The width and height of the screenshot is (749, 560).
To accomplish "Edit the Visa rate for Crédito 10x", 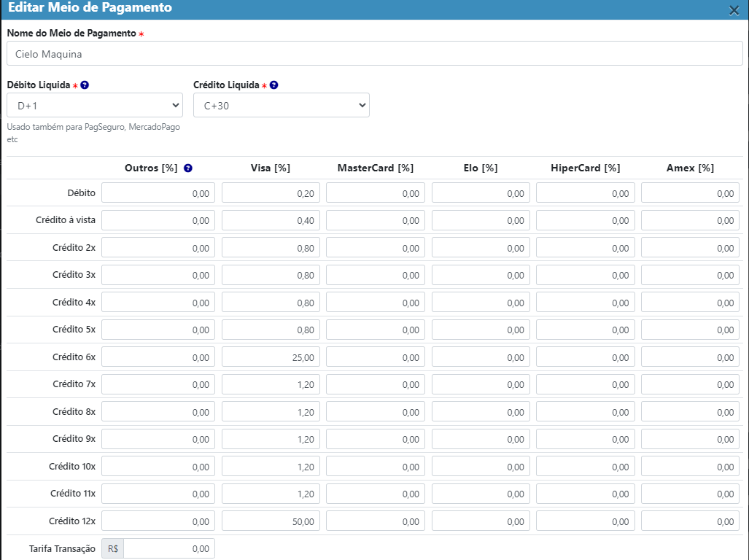I will [x=271, y=467].
